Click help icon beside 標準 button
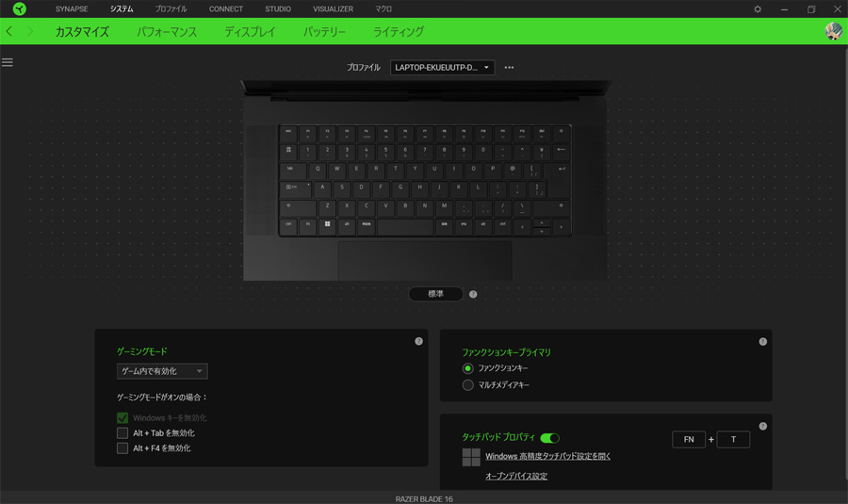Viewport: 848px width, 504px height. pyautogui.click(x=473, y=294)
